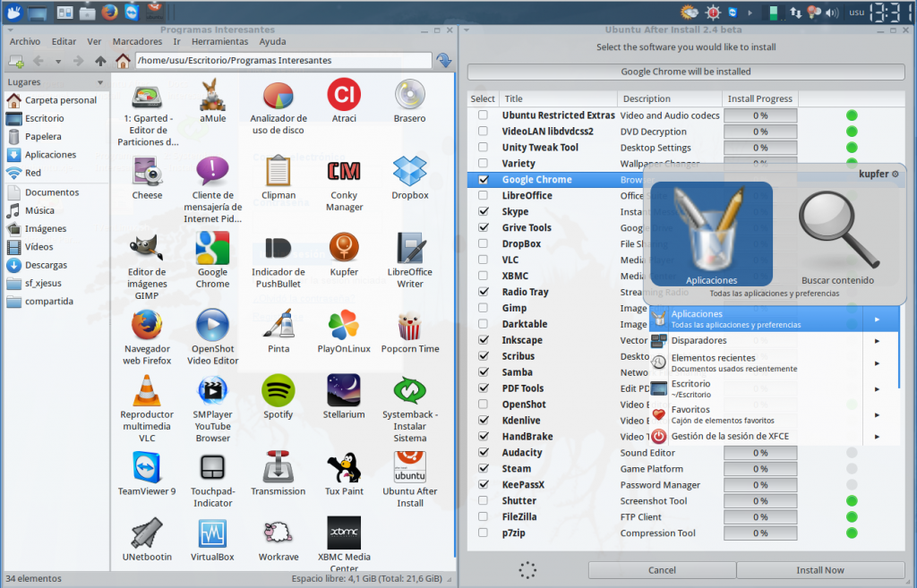Launch the aMule icon

212,95
